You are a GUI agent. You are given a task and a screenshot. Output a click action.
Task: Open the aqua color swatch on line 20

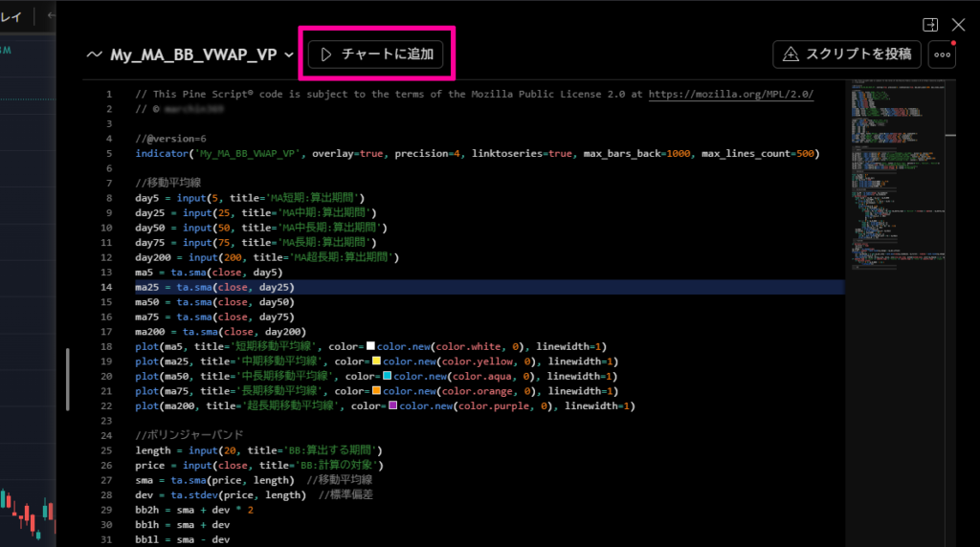(388, 377)
